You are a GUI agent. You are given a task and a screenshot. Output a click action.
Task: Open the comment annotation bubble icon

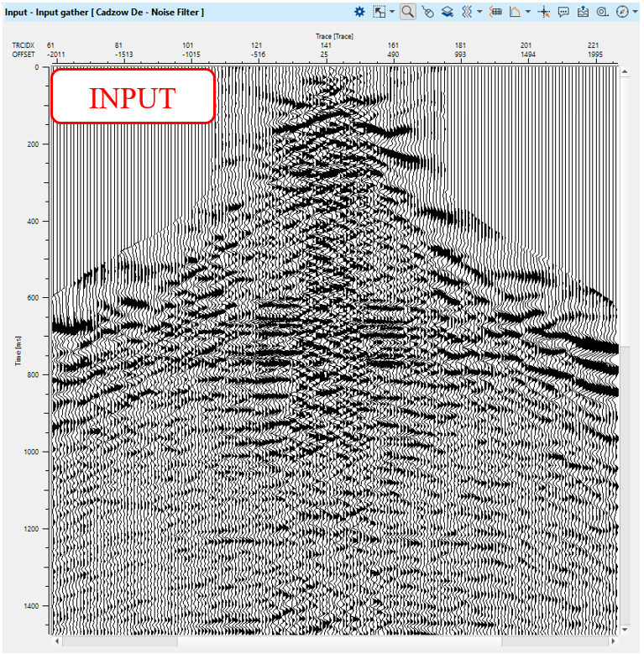(x=563, y=12)
